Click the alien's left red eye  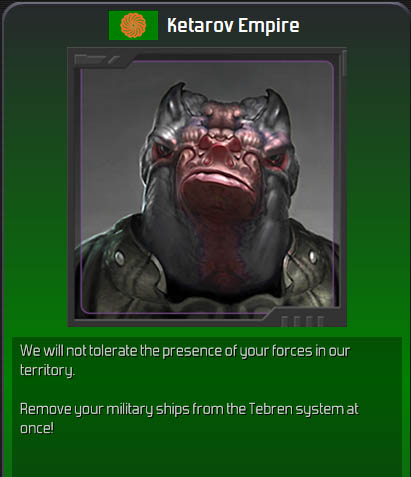163,151
